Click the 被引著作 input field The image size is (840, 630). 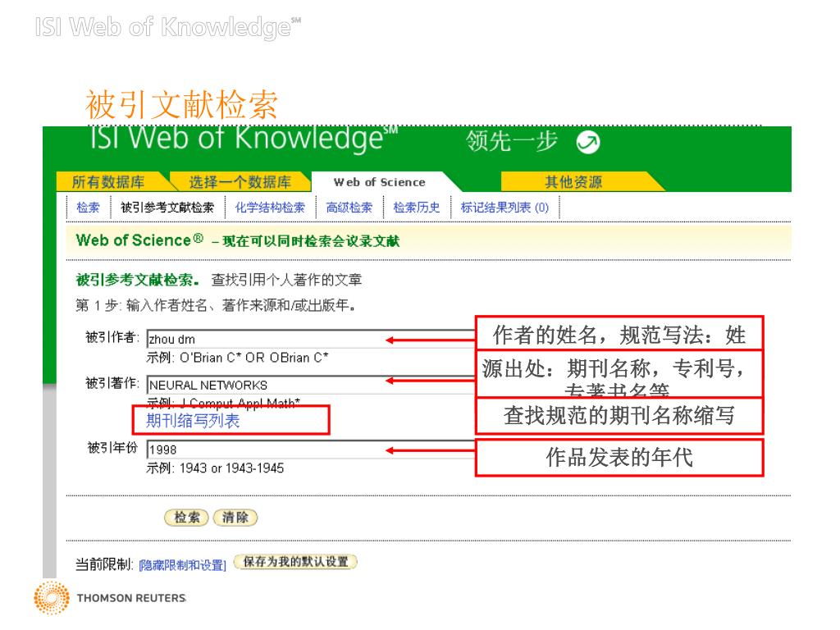311,386
